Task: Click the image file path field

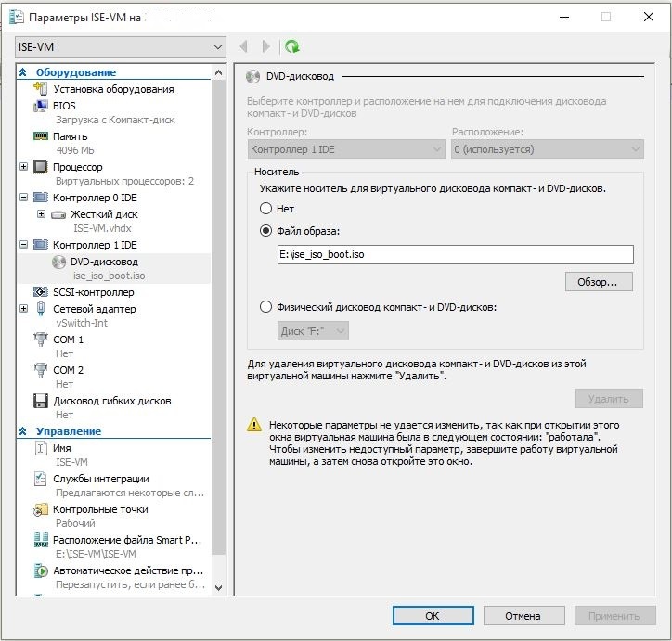Action: (455, 254)
